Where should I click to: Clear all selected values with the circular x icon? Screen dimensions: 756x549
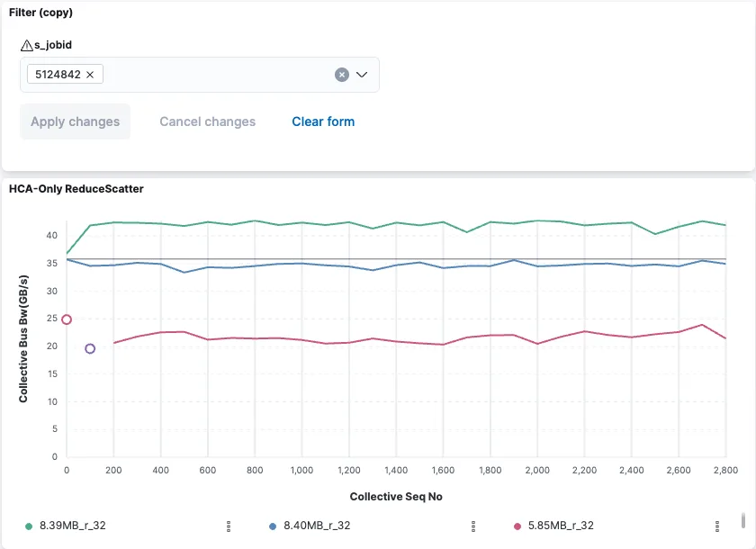tap(341, 75)
